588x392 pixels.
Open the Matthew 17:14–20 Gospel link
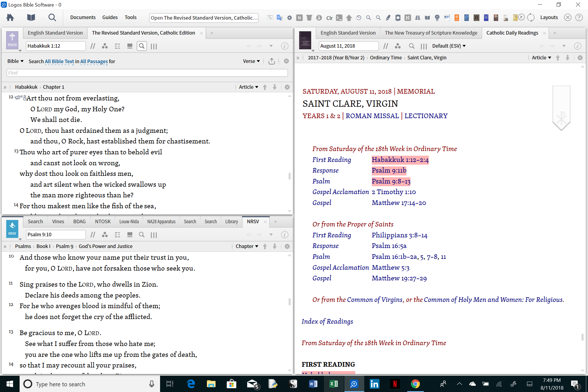coord(399,203)
